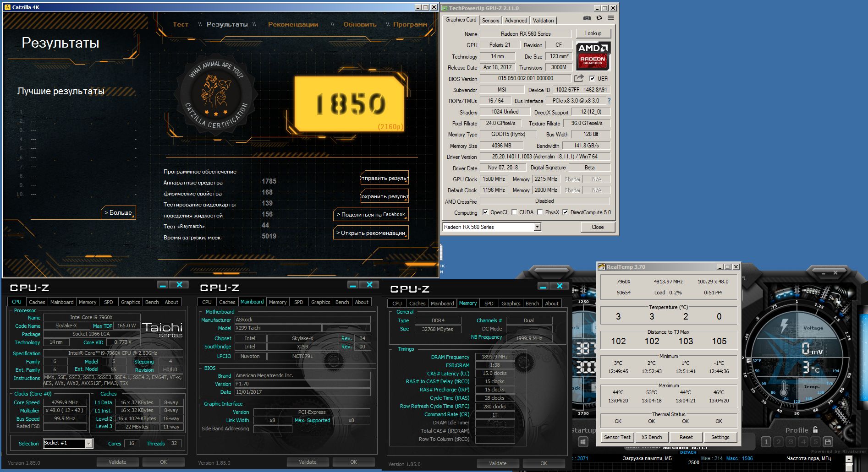The width and height of the screenshot is (868, 472).
Task: Select Afterburner profile slot 2
Action: (x=778, y=442)
